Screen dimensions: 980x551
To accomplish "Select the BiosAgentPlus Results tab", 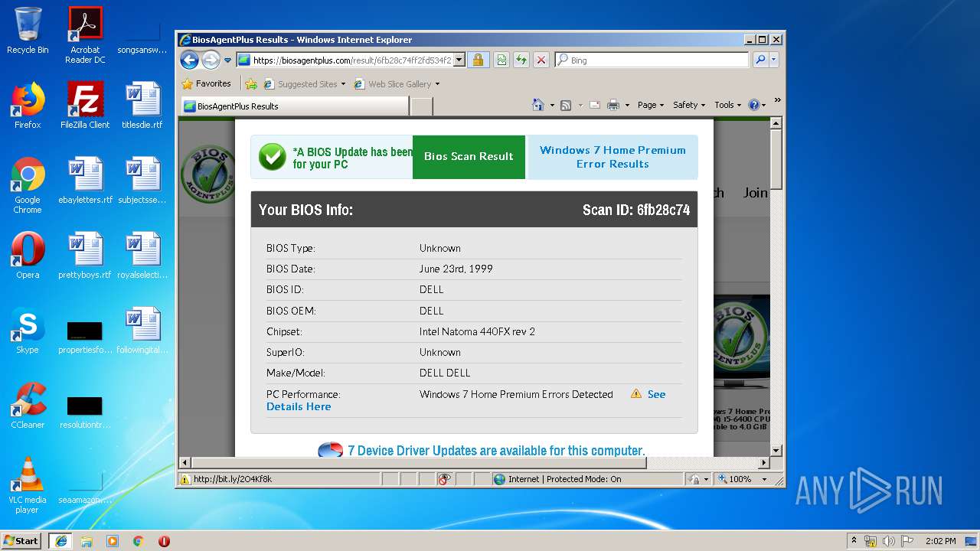I will click(x=294, y=106).
